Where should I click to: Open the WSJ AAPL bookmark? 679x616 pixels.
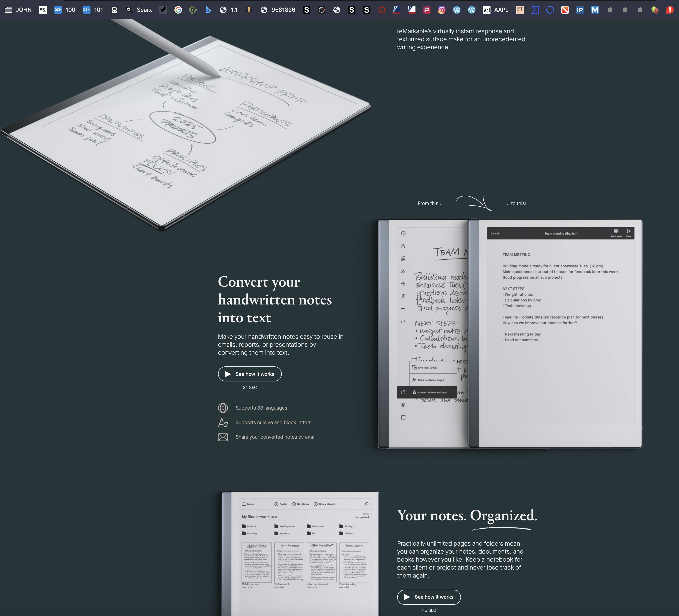(495, 10)
